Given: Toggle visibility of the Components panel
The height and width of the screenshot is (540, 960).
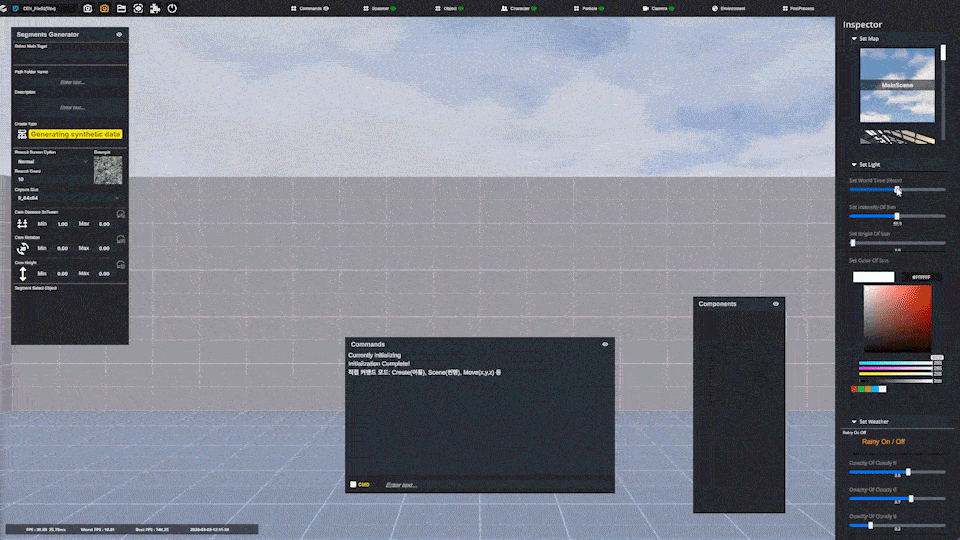Looking at the screenshot, I should click(x=776, y=304).
